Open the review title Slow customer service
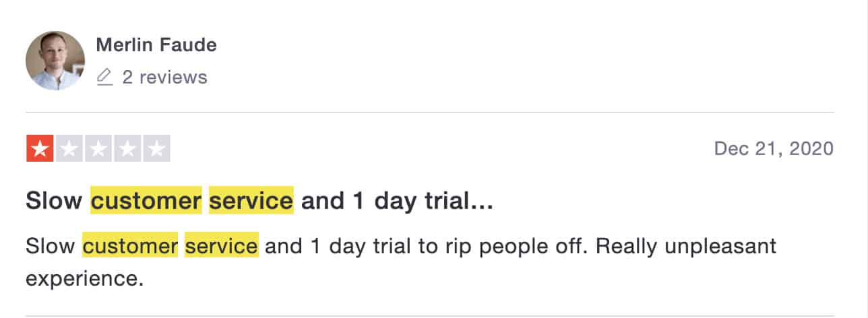This screenshot has height=318, width=868. tap(259, 201)
